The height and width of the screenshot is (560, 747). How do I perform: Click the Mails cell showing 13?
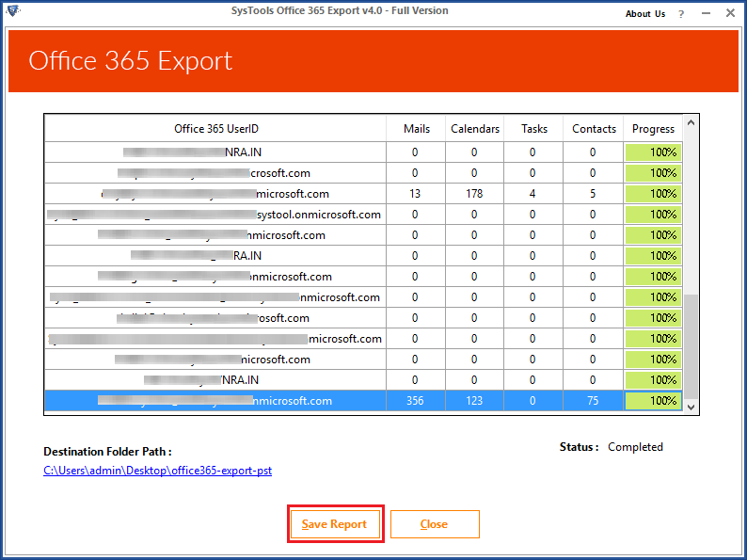[x=416, y=194]
